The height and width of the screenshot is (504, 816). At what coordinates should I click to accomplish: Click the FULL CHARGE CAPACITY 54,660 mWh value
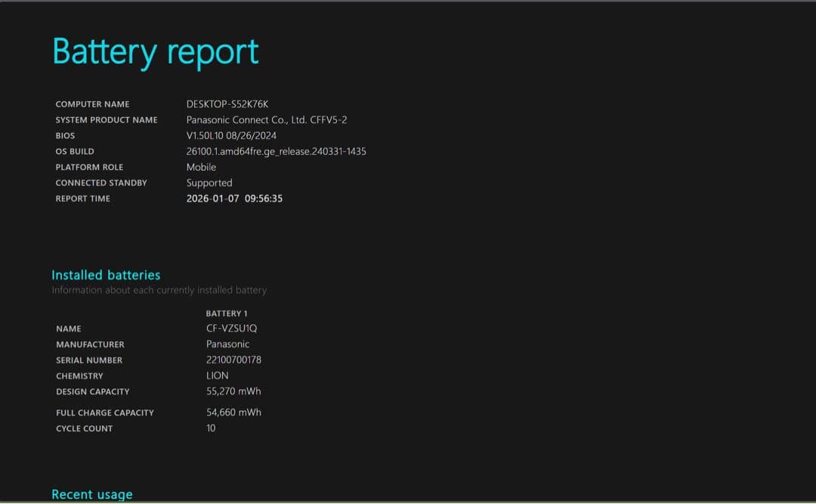(233, 412)
